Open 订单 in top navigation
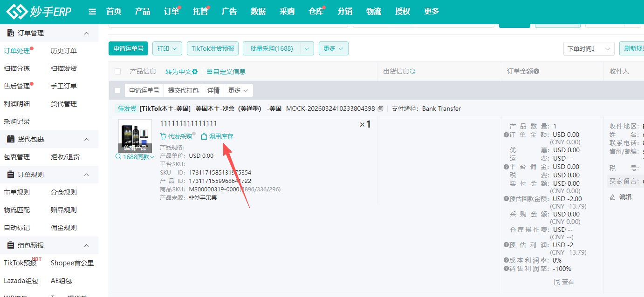Viewport: 644px width, 297px height. pos(171,12)
